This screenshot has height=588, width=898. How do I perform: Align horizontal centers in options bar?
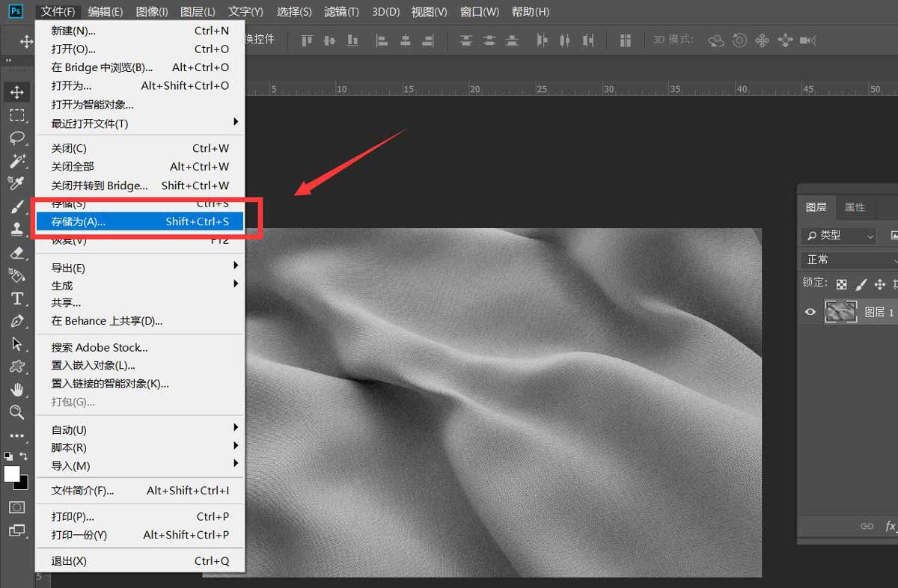click(405, 40)
